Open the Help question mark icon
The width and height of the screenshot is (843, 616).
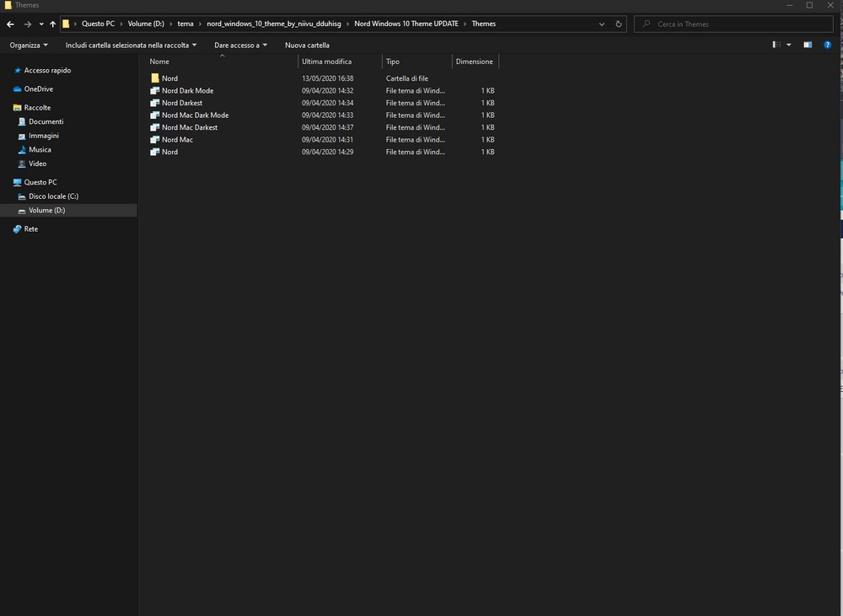point(827,45)
